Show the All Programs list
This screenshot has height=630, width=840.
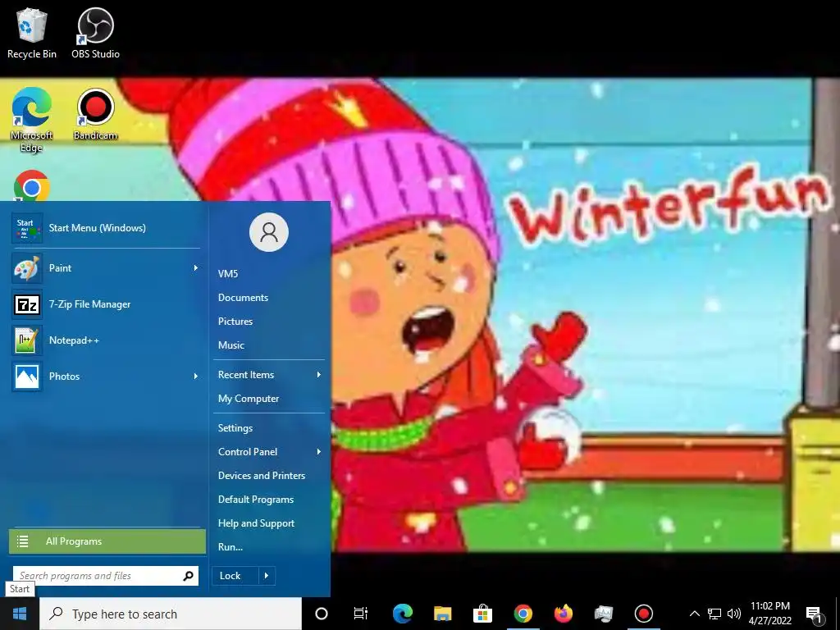[107, 541]
